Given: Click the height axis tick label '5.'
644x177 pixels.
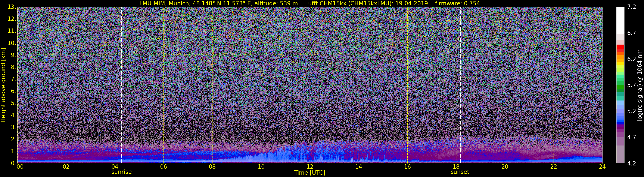Looking at the screenshot, I should (x=13, y=103).
